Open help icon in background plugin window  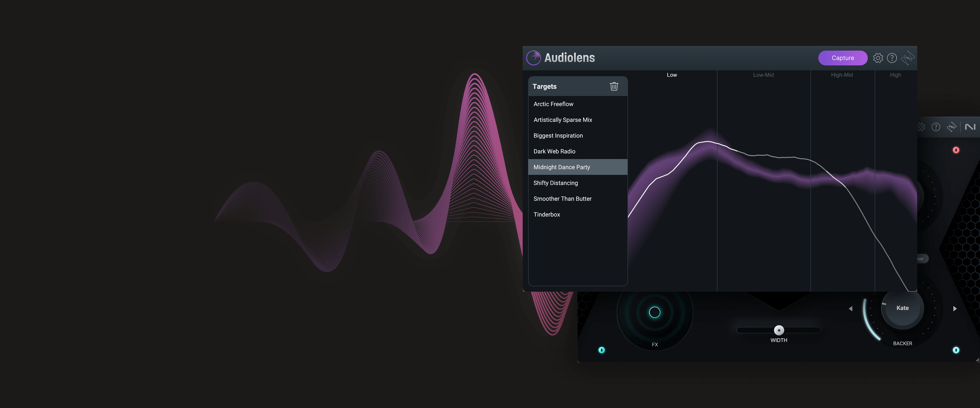(936, 127)
